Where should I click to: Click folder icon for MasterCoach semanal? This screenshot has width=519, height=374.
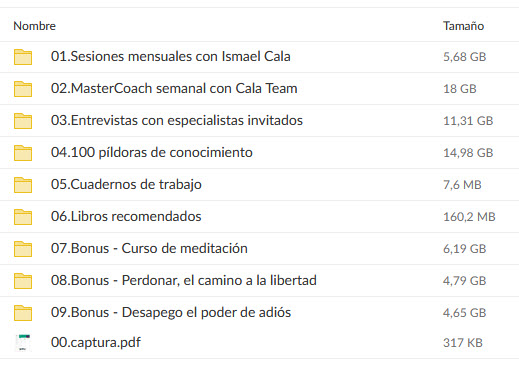click(x=23, y=89)
